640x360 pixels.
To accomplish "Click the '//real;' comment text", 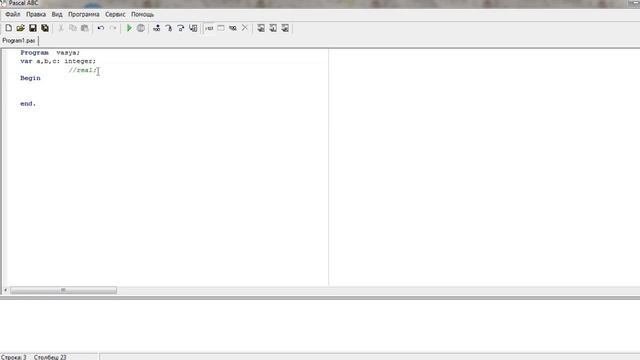I will (83, 70).
